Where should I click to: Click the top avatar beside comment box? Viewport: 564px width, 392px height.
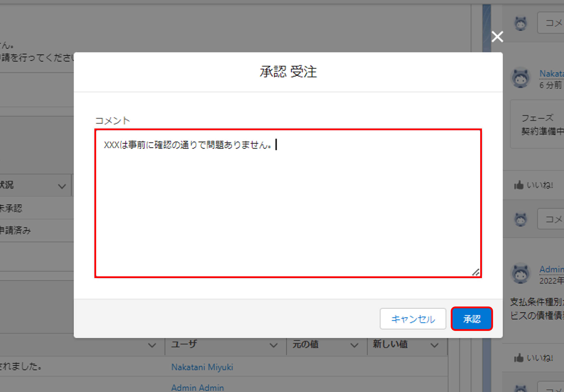(x=520, y=23)
